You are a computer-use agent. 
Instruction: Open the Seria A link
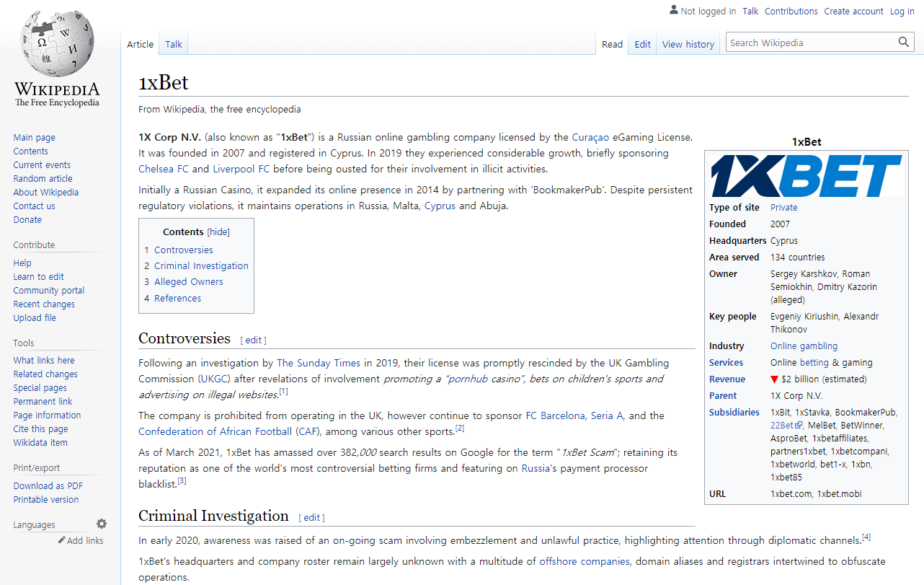[x=607, y=416]
